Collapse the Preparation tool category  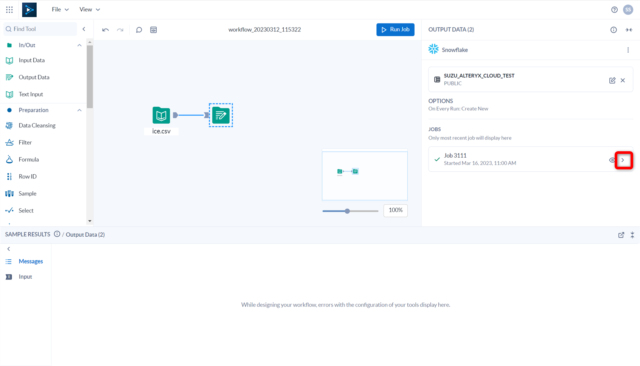79,110
